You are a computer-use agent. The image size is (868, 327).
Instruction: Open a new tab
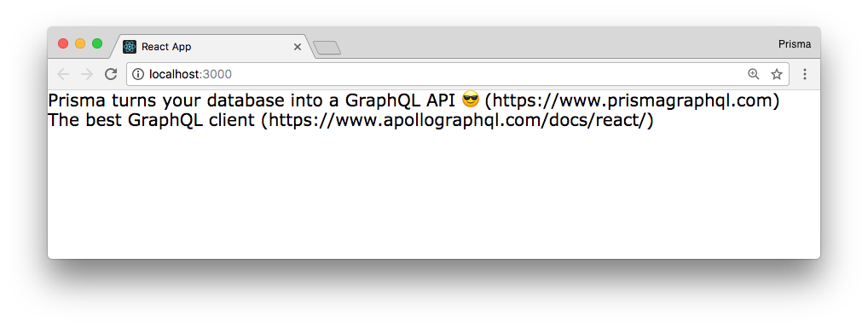pyautogui.click(x=327, y=49)
